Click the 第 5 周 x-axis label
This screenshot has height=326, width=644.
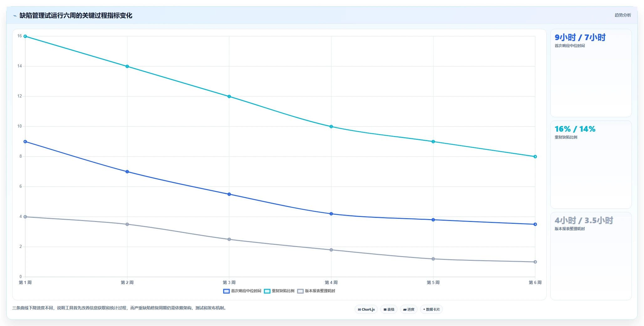coord(433,282)
